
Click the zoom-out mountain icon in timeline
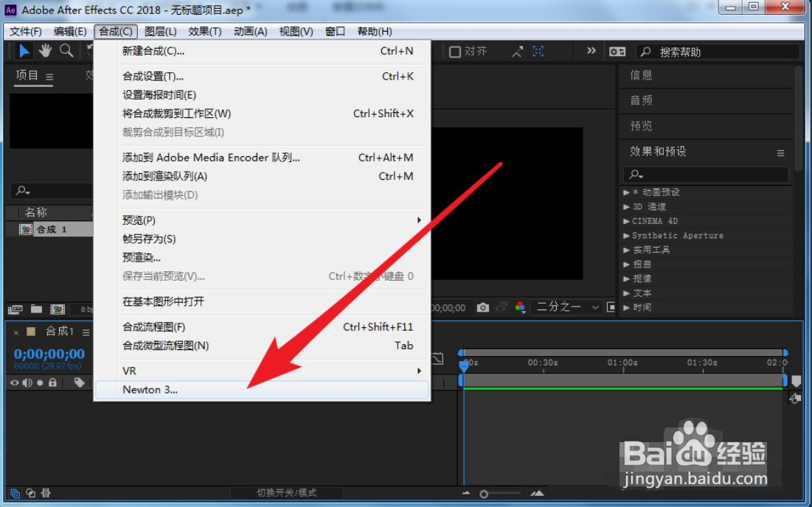(466, 493)
